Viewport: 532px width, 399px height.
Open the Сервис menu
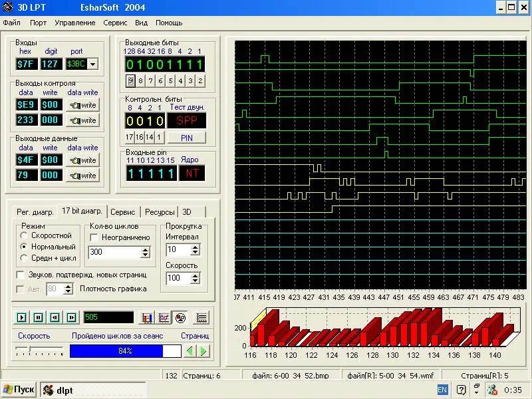[x=115, y=23]
